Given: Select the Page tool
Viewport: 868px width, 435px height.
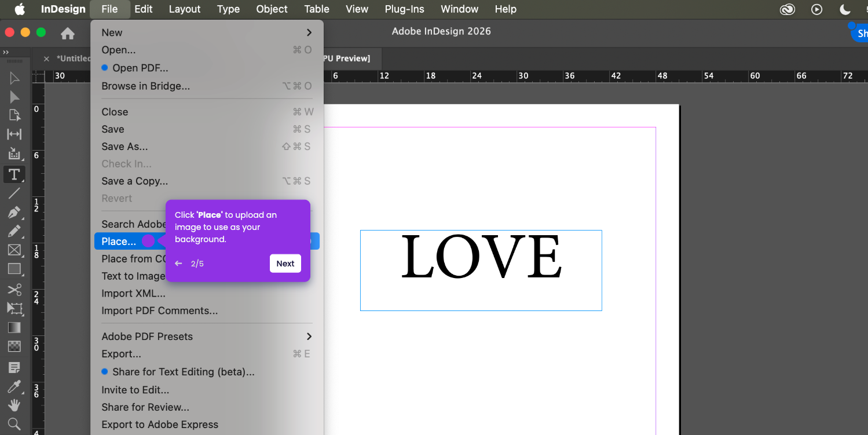Looking at the screenshot, I should pyautogui.click(x=14, y=115).
